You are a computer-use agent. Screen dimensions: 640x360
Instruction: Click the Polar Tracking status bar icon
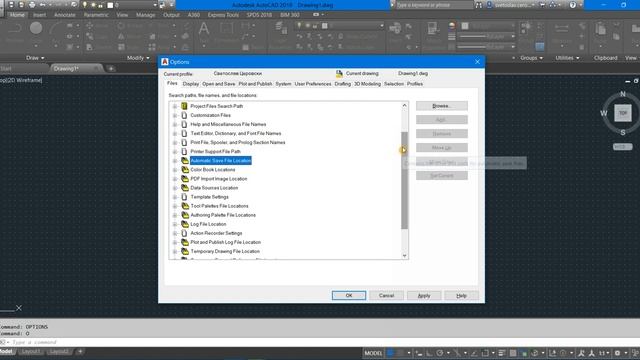coord(440,353)
